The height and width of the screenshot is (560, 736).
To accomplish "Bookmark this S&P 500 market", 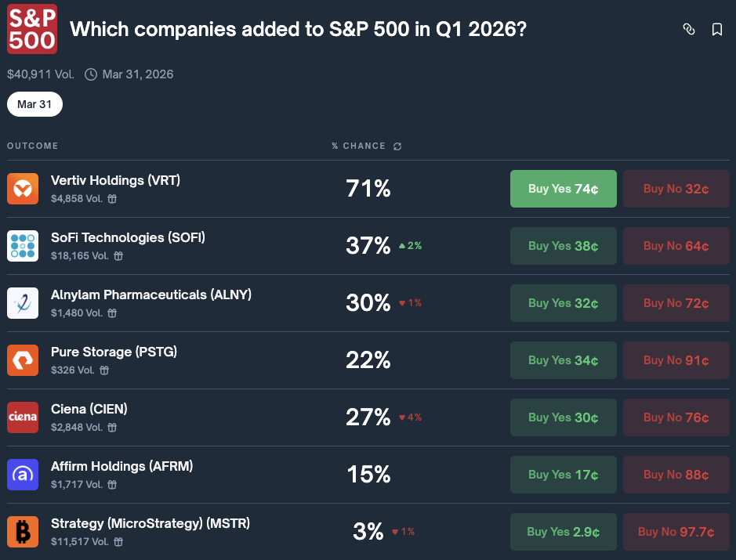I will click(x=716, y=30).
